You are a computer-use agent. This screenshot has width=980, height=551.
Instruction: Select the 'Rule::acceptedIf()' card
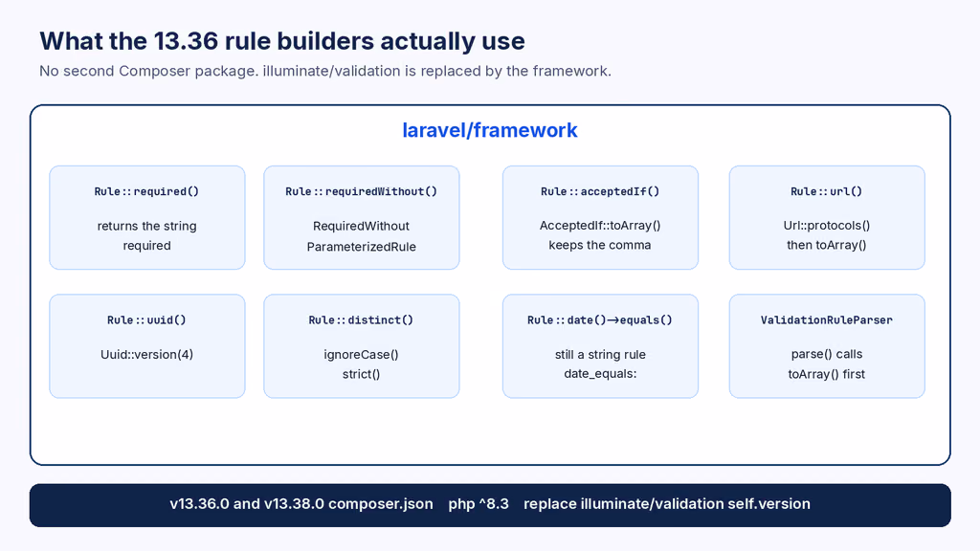(x=600, y=217)
